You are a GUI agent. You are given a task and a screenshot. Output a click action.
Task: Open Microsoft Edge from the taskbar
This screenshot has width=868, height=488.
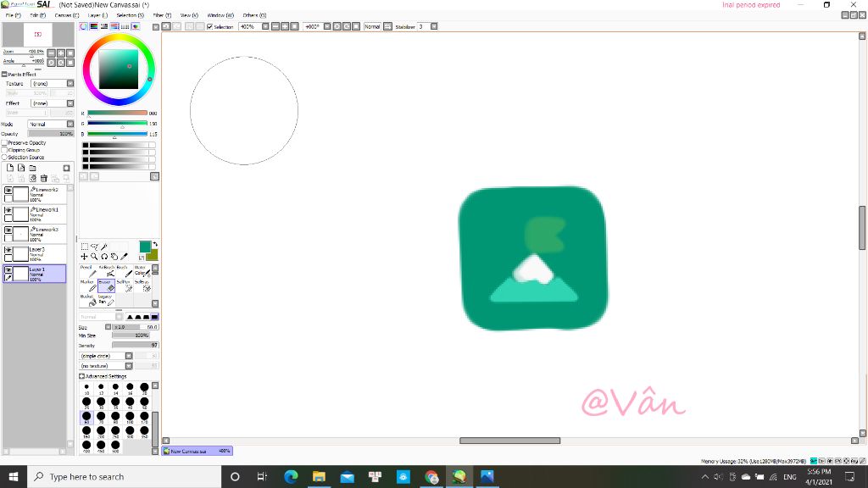291,476
